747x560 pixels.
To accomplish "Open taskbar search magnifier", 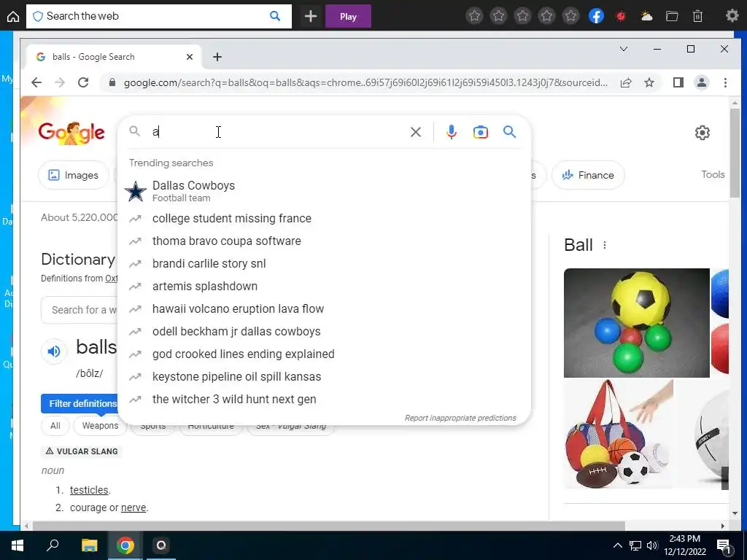I will (x=53, y=545).
